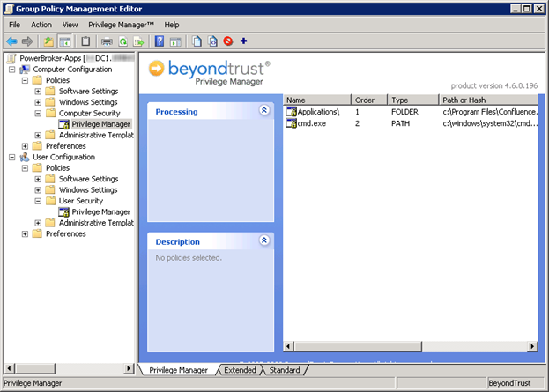Click the red prohibit circle toolbar icon

228,41
